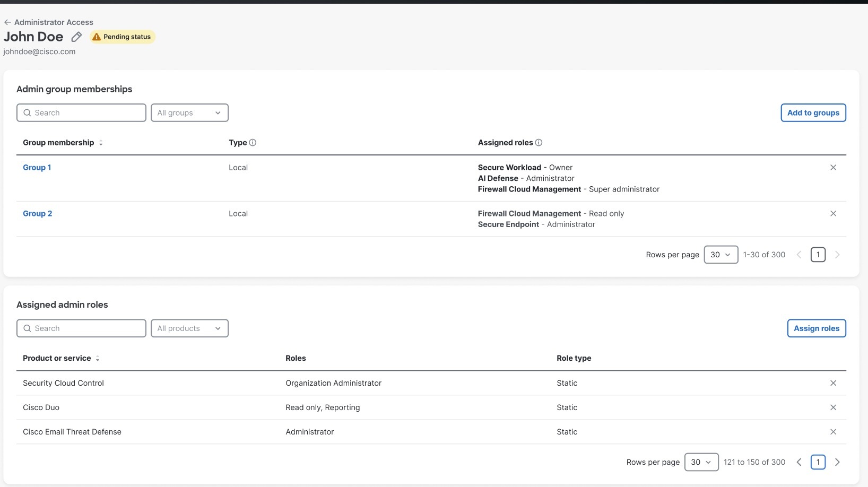This screenshot has width=868, height=487.
Task: Click Assign roles button
Action: (817, 328)
